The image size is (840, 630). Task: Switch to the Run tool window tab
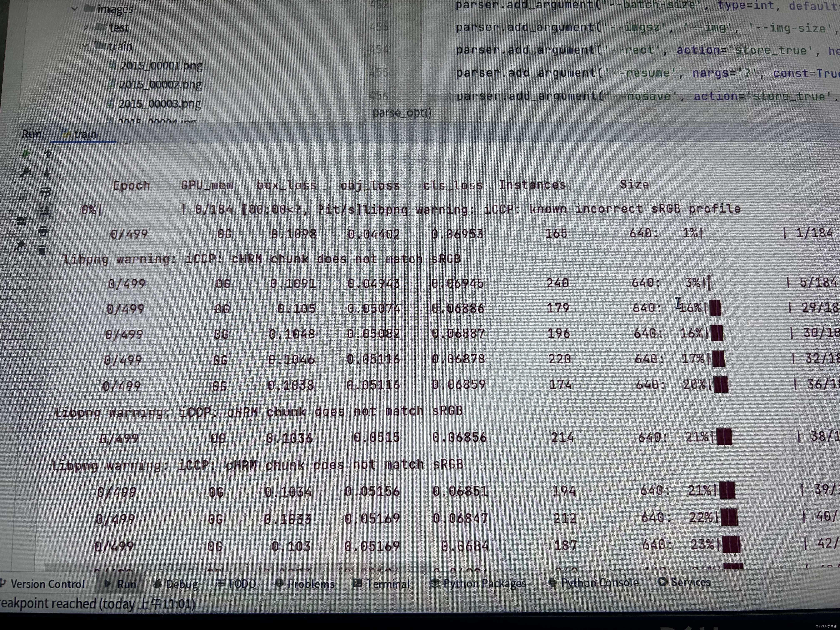120,584
